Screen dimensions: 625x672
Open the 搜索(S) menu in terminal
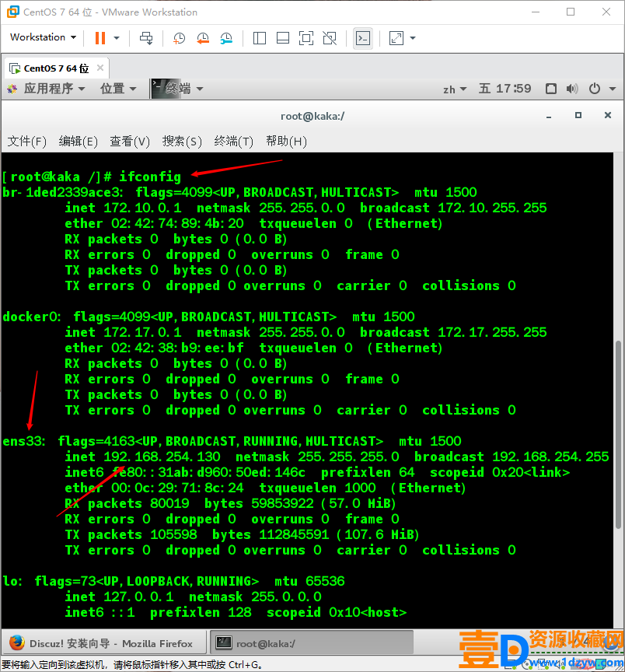point(182,141)
